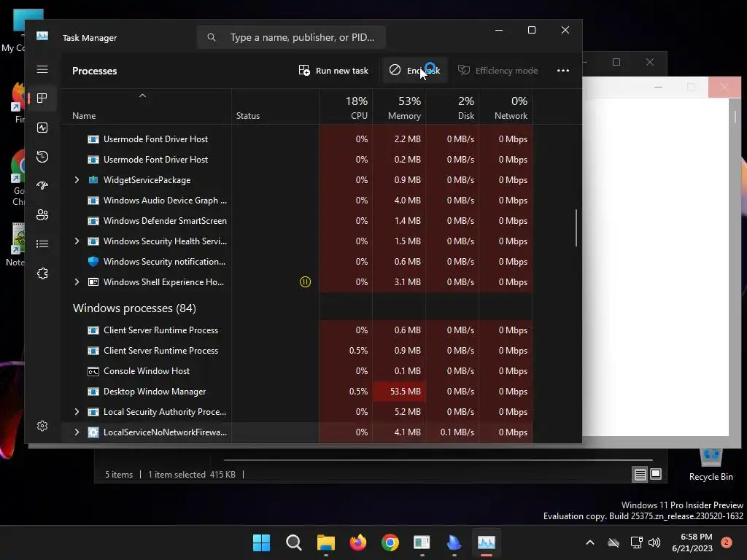The width and height of the screenshot is (747, 560).
Task: Expand the Windows Security Health Service group
Action: [77, 241]
